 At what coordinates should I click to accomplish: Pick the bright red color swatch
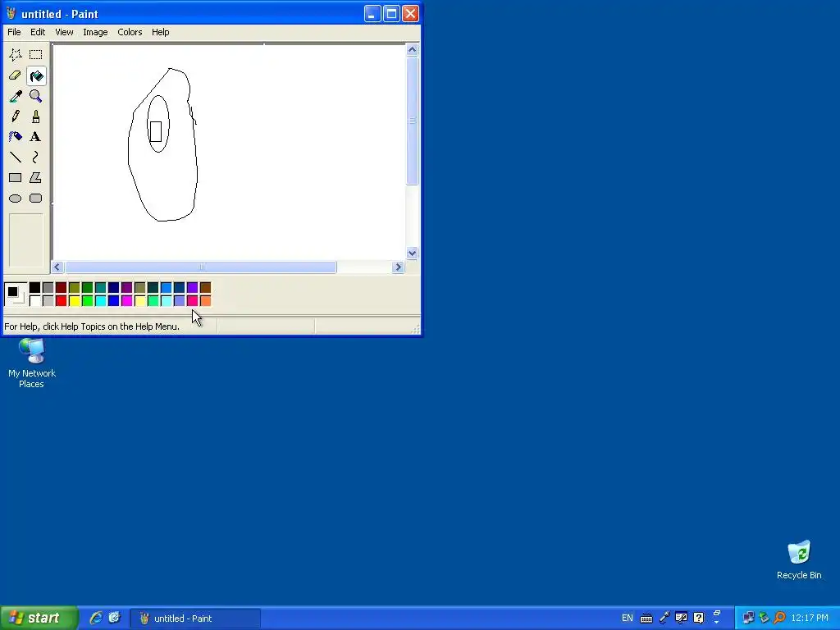(x=61, y=300)
